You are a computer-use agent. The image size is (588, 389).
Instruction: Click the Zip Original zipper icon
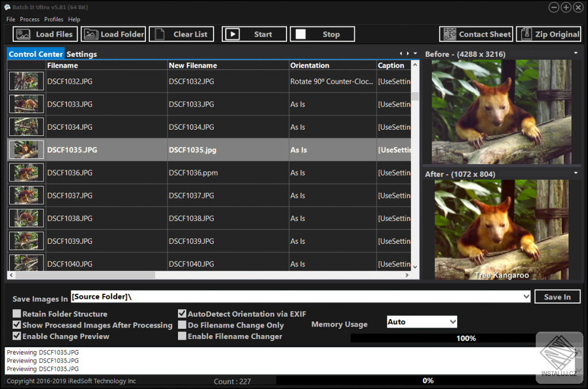click(525, 34)
